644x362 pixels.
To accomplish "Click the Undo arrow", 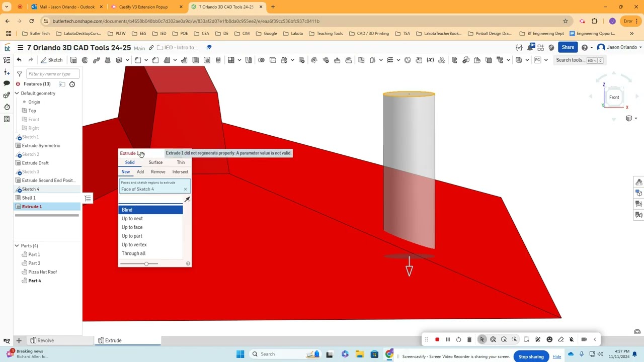I will tap(19, 60).
